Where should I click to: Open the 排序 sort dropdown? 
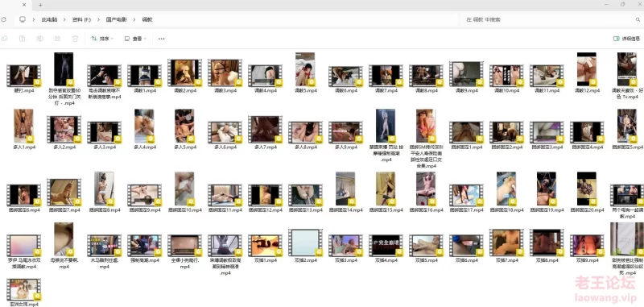pyautogui.click(x=102, y=39)
